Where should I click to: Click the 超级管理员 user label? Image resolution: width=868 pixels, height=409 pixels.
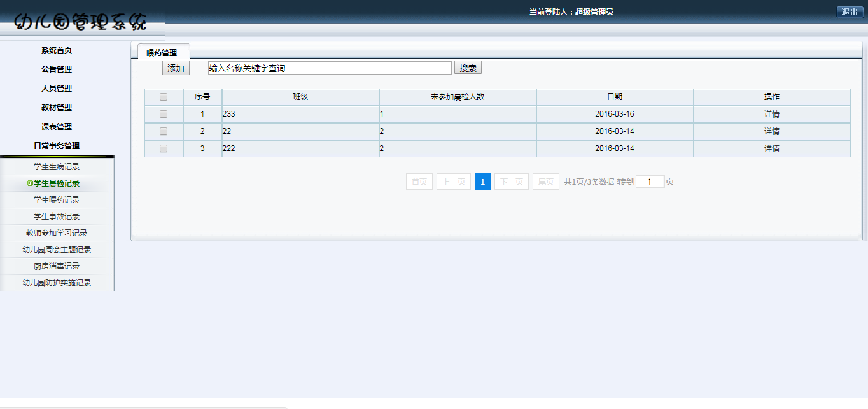click(x=594, y=11)
